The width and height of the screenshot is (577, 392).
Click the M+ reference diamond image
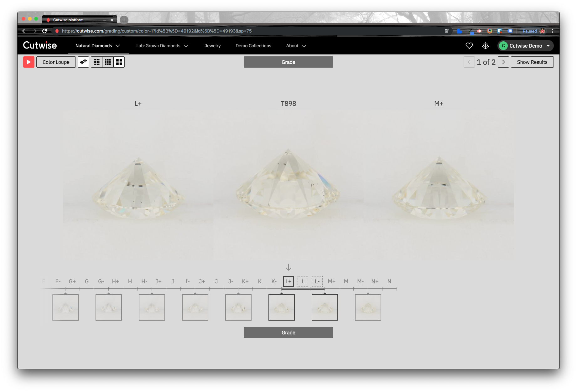coord(439,185)
